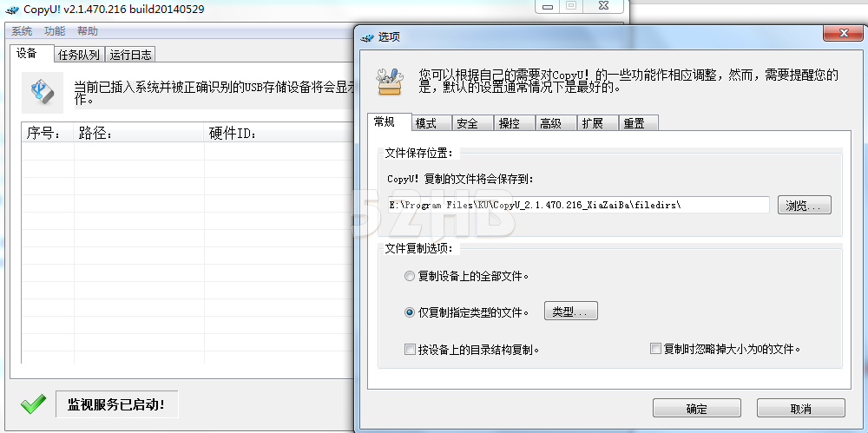
Task: Click the small icon in 选项 title bar
Action: coord(367,37)
